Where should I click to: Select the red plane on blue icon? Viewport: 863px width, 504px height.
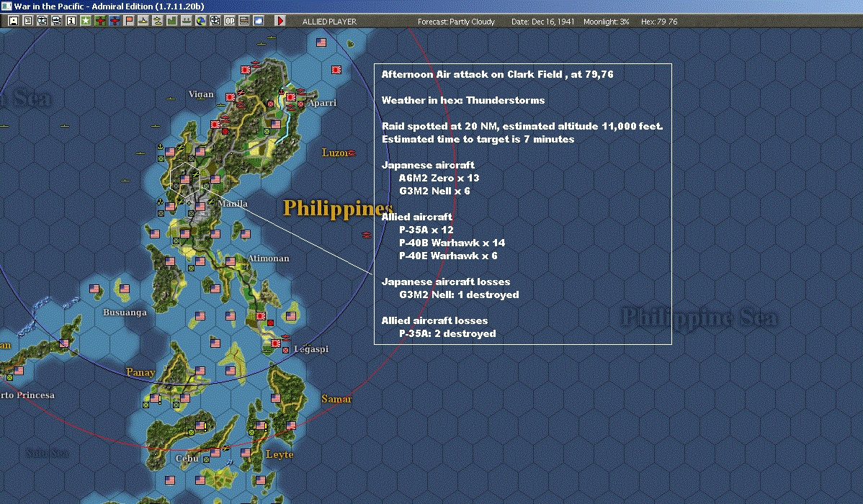click(x=115, y=21)
